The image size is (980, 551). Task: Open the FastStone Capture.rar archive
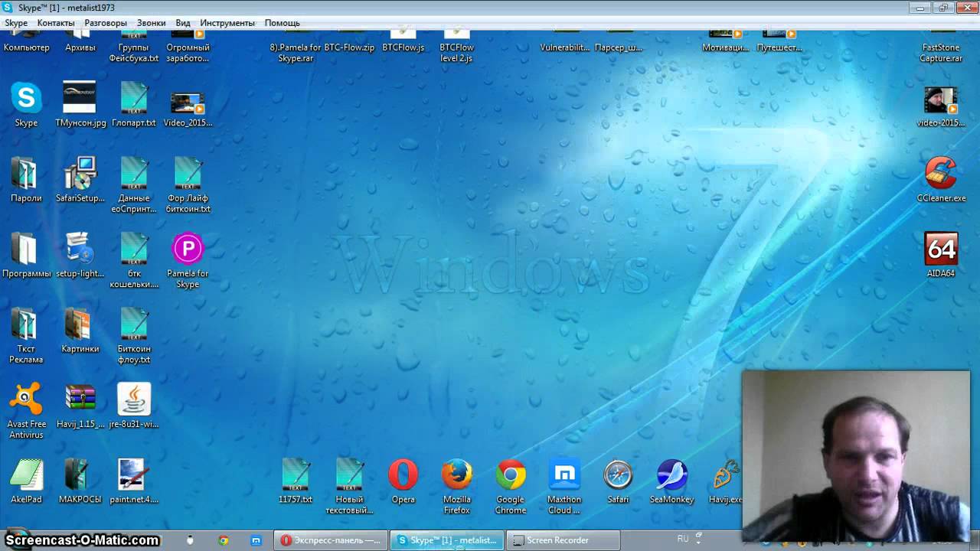(x=941, y=47)
